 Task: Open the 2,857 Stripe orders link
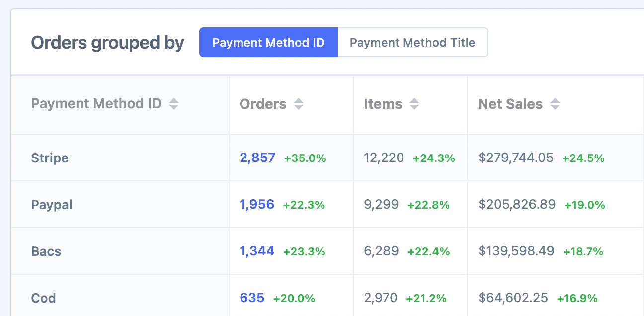coord(257,158)
